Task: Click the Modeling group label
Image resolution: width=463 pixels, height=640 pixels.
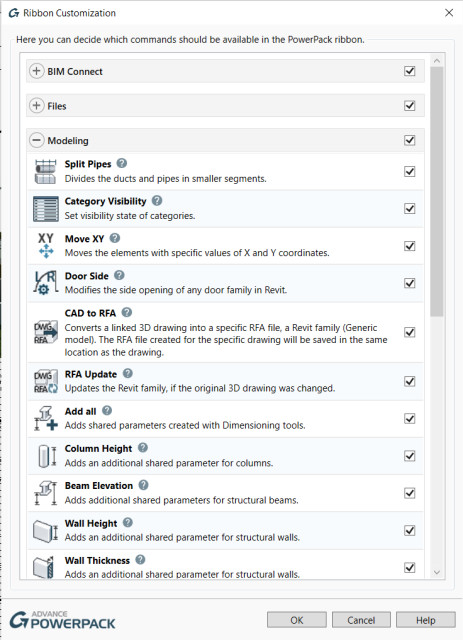Action: (68, 141)
